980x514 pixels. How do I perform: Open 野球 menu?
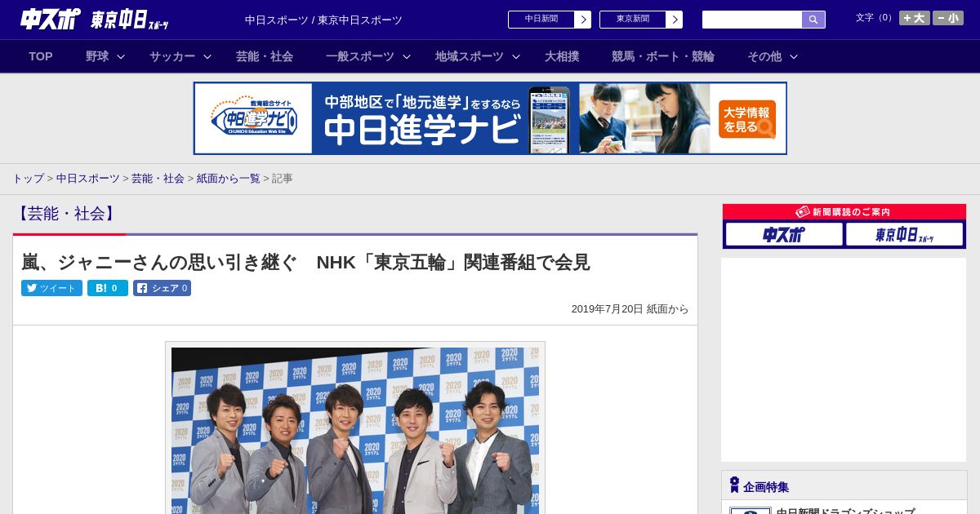[97, 56]
